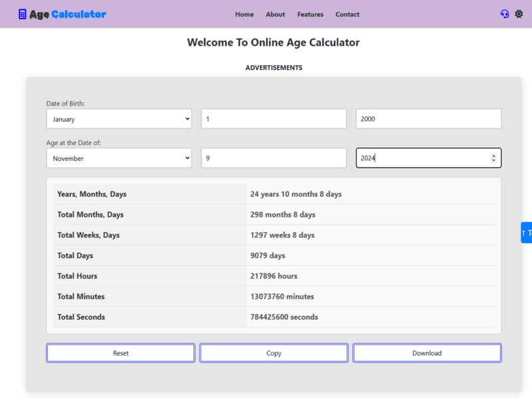This screenshot has width=532, height=399.
Task: Click the Age Calculator brand title
Action: pyautogui.click(x=67, y=14)
